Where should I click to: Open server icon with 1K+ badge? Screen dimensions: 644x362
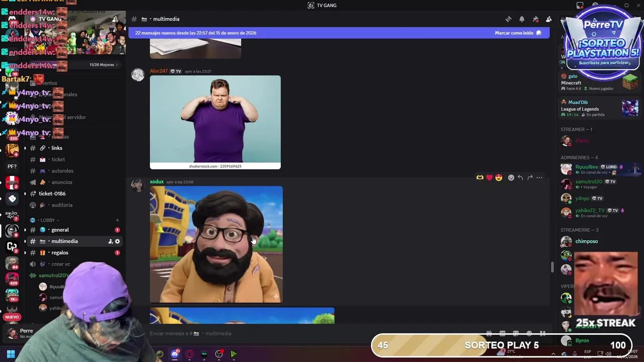(x=12, y=295)
